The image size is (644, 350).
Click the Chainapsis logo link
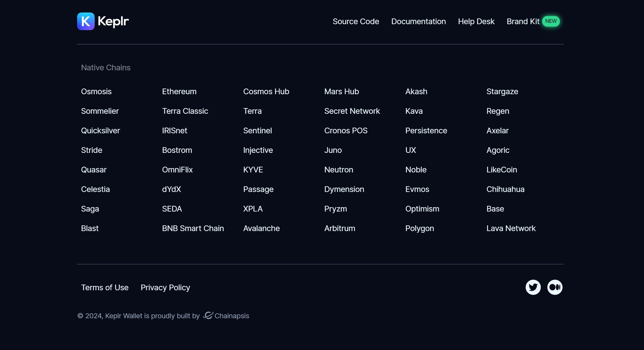pos(226,316)
